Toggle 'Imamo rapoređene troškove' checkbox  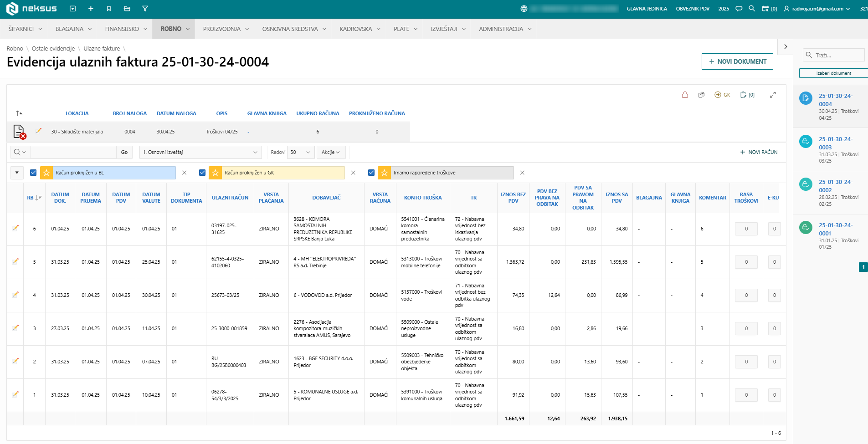pos(371,173)
